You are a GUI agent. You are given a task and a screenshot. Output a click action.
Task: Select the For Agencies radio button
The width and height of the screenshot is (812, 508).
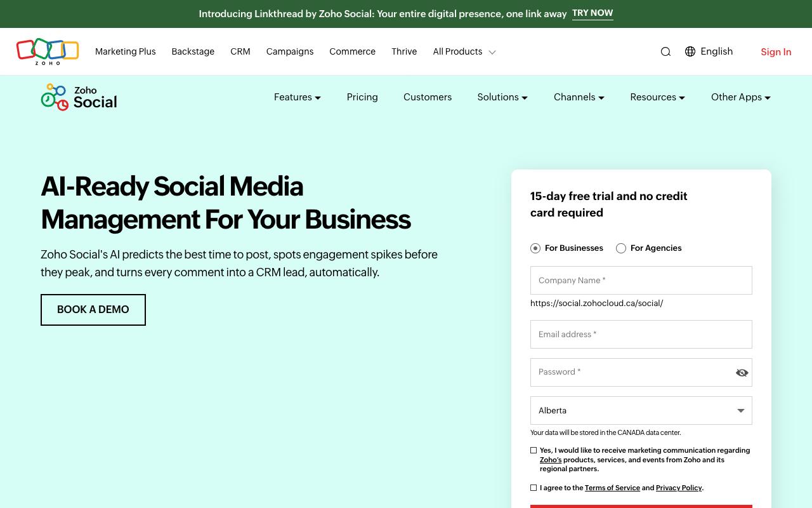(x=621, y=248)
